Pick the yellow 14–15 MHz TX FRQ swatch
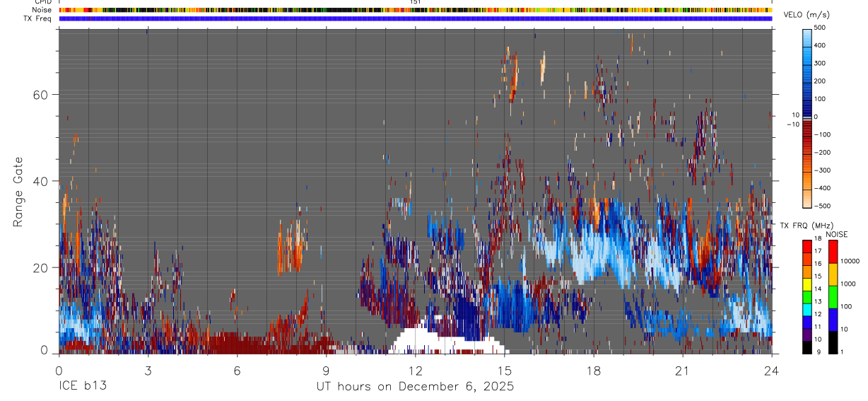Screen dimensions: 868x401 (x=807, y=284)
